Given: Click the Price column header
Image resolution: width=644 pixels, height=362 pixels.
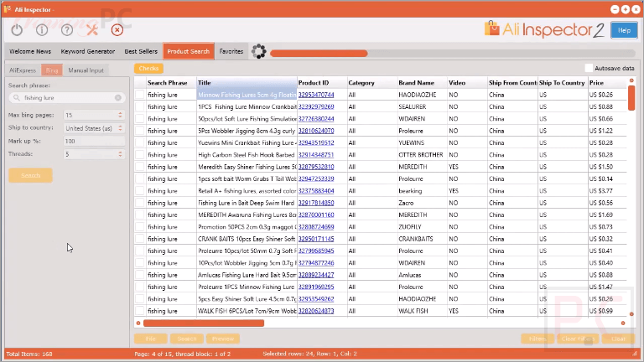Looking at the screenshot, I should pyautogui.click(x=607, y=82).
